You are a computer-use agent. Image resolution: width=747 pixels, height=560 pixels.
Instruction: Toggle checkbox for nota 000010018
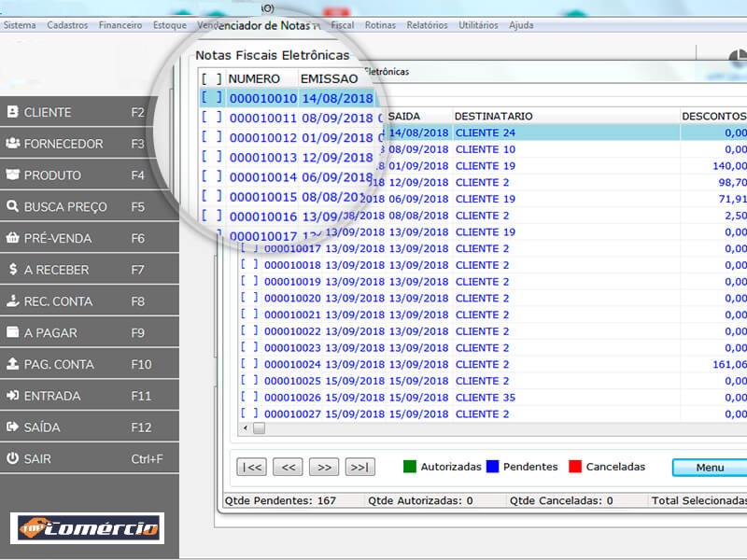[249, 264]
